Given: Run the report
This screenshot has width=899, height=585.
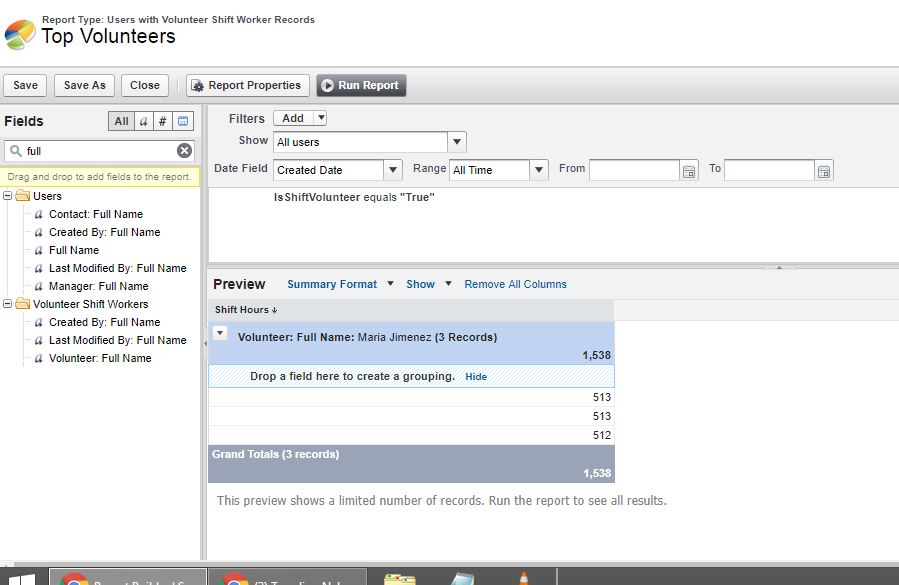Looking at the screenshot, I should coord(361,85).
